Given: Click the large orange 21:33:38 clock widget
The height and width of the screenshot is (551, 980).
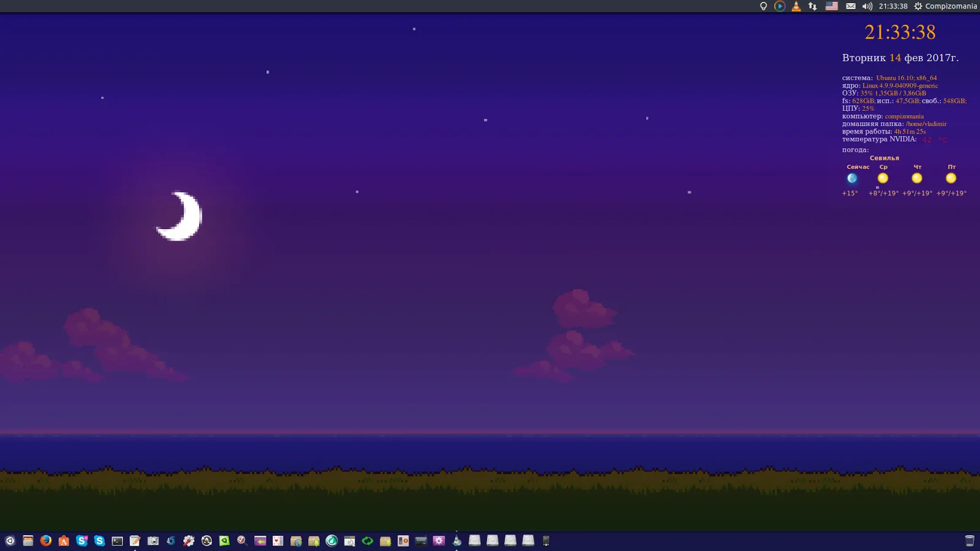Looking at the screenshot, I should point(900,32).
